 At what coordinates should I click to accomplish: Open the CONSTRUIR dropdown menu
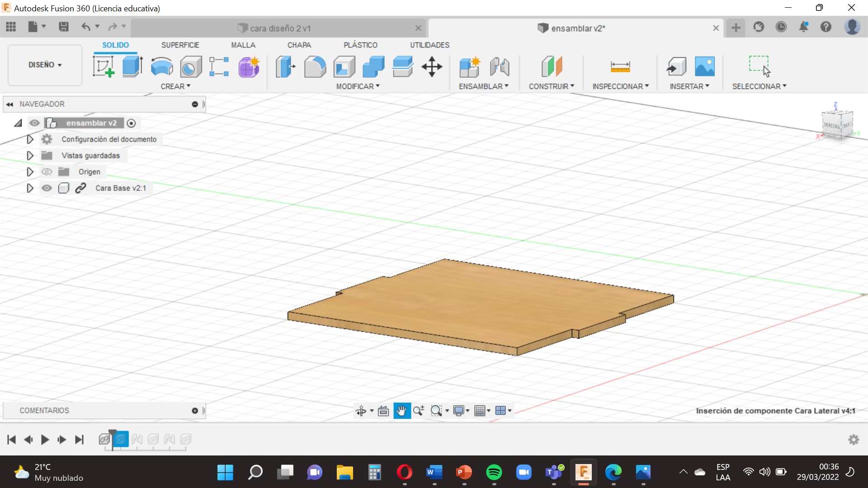pos(552,86)
